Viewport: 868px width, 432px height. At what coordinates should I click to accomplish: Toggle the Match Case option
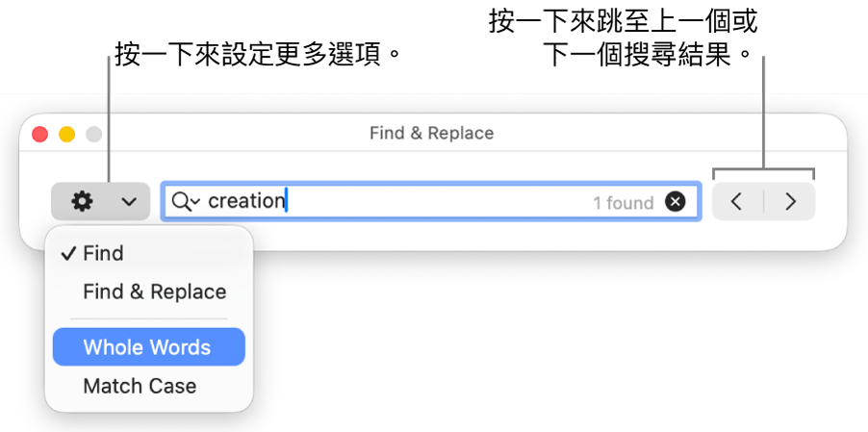(x=140, y=386)
